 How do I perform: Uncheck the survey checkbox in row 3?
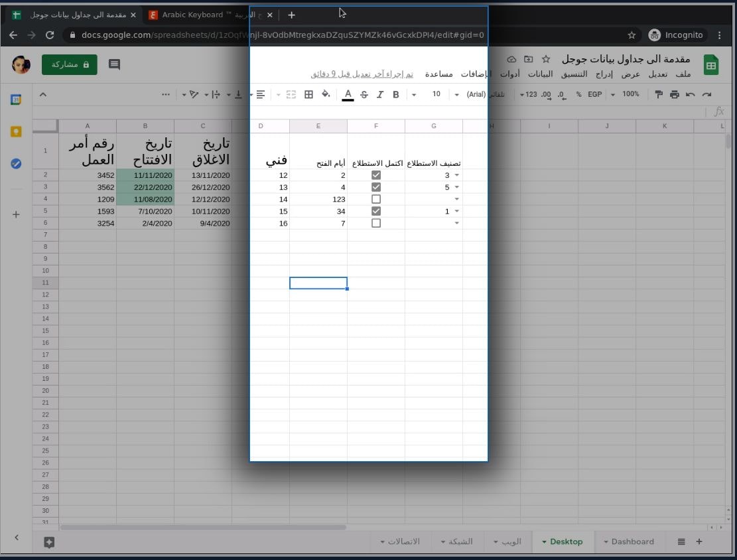pyautogui.click(x=376, y=187)
